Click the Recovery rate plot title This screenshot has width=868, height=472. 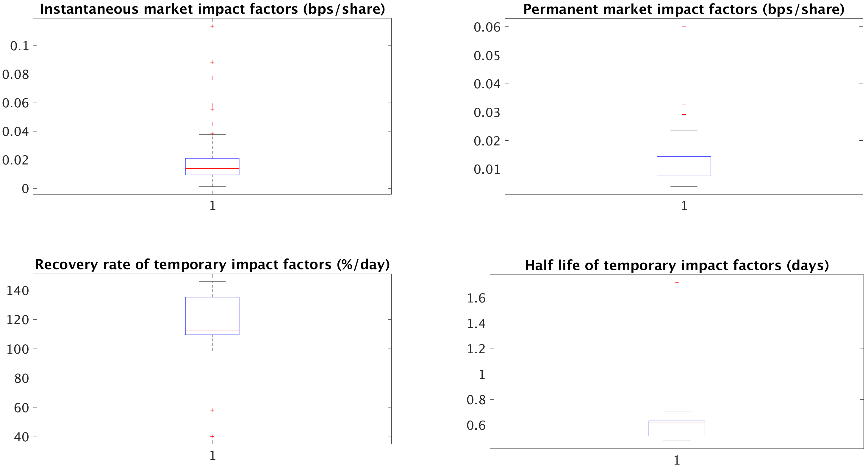pyautogui.click(x=212, y=265)
